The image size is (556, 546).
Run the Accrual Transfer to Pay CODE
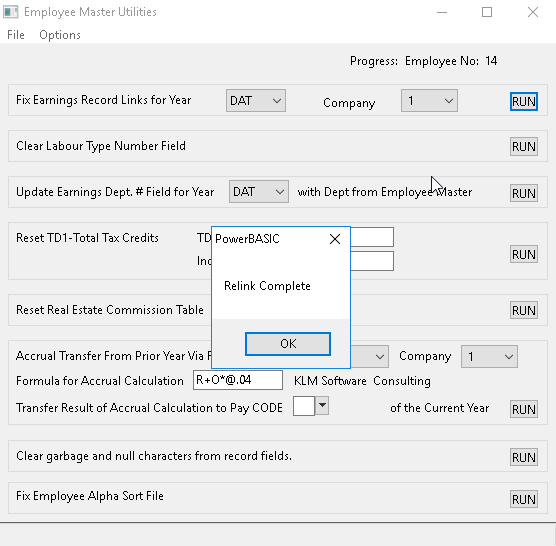click(524, 409)
